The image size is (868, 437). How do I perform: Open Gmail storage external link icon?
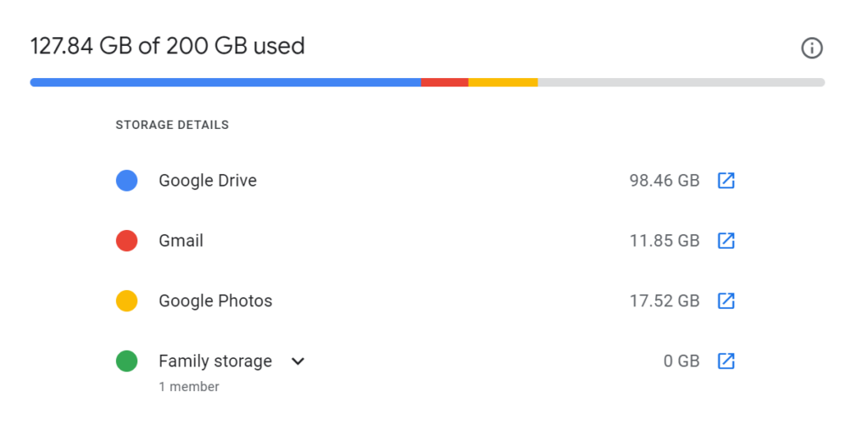point(726,241)
